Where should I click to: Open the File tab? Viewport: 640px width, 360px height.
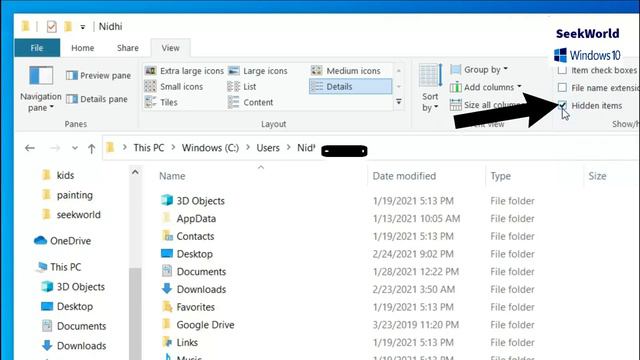[x=37, y=48]
